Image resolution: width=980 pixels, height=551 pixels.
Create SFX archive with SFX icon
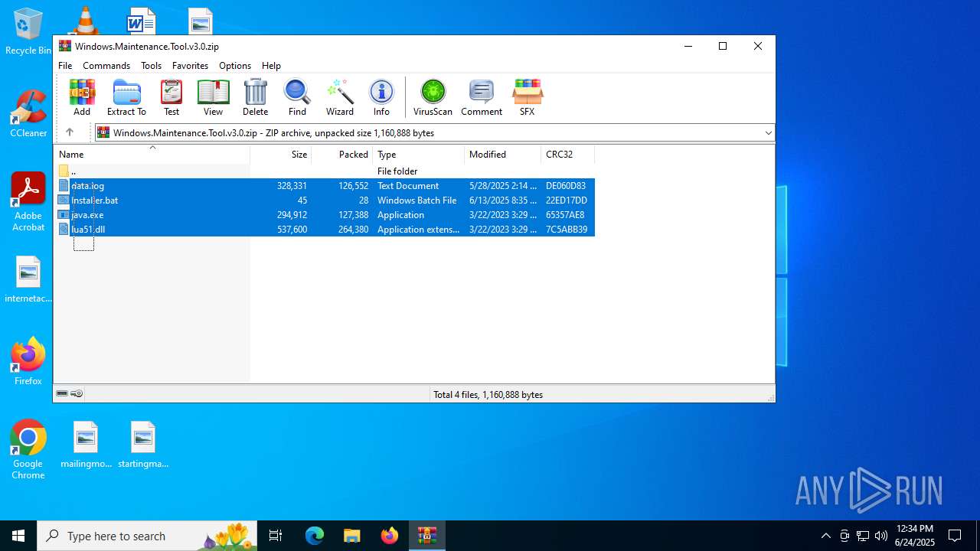pyautogui.click(x=528, y=97)
